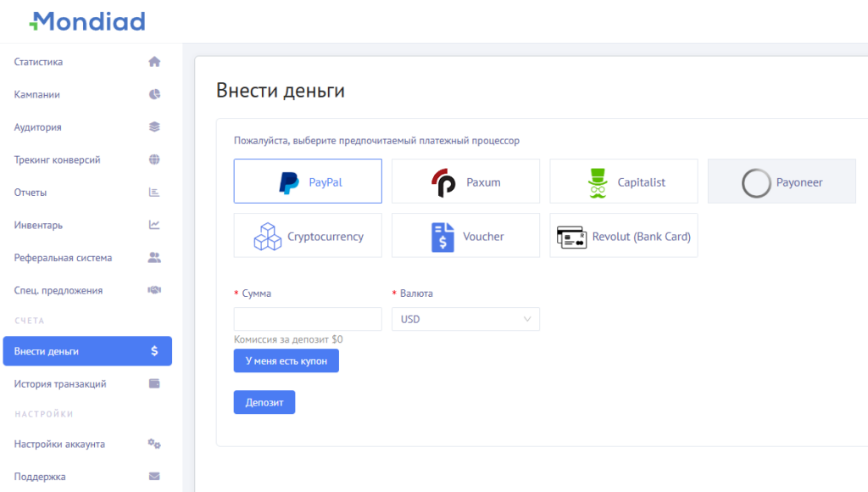Select Voucher payment processor
The height and width of the screenshot is (492, 868).
[465, 236]
